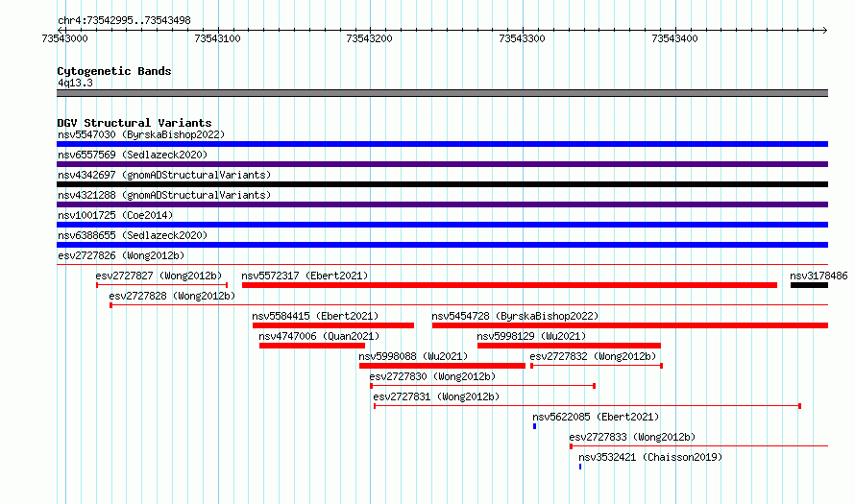Select the small blue nsv5622085 marker

point(534,426)
